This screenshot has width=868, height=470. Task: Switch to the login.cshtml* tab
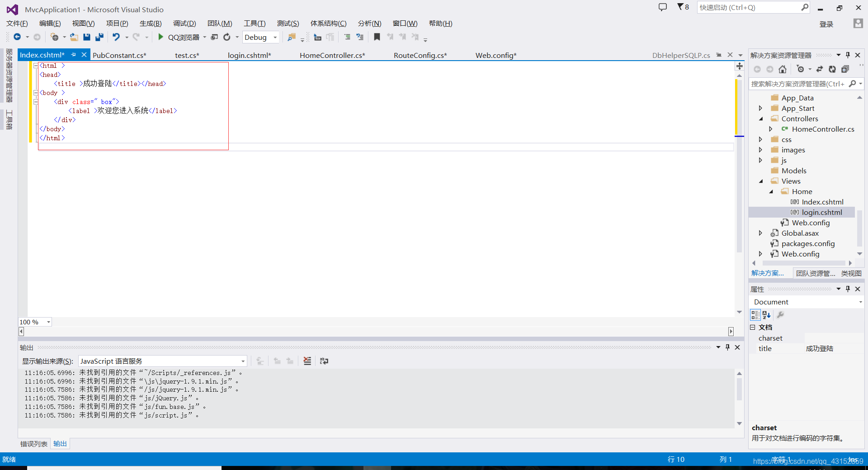(x=250, y=55)
